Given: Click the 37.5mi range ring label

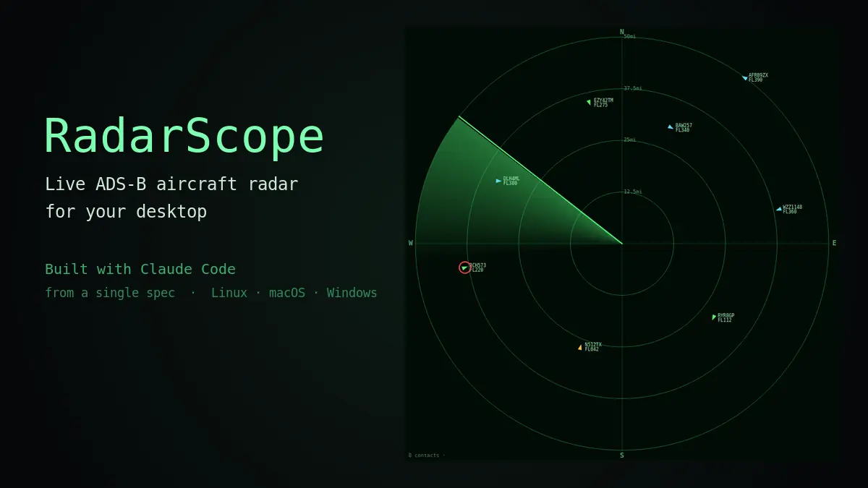Looking at the screenshot, I should point(633,88).
